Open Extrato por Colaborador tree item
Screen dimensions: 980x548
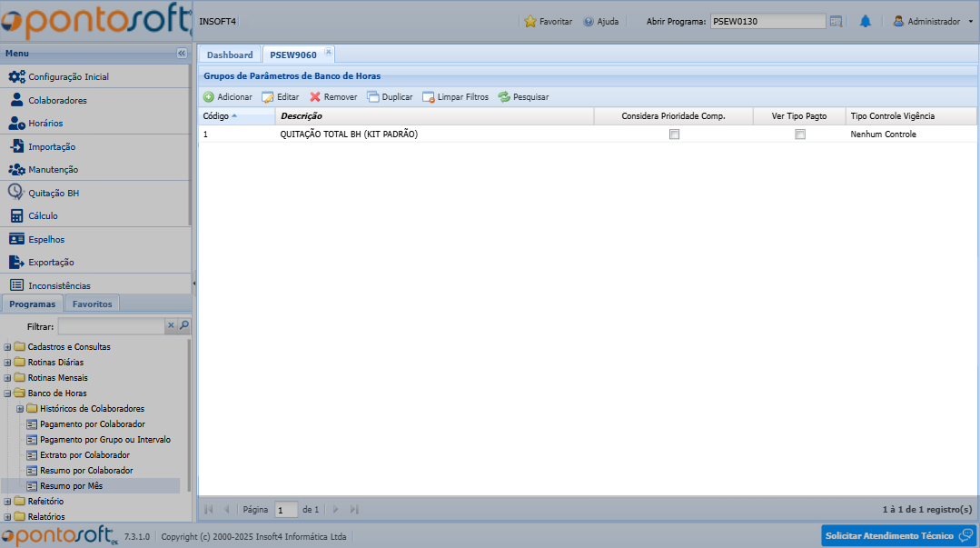pos(84,455)
